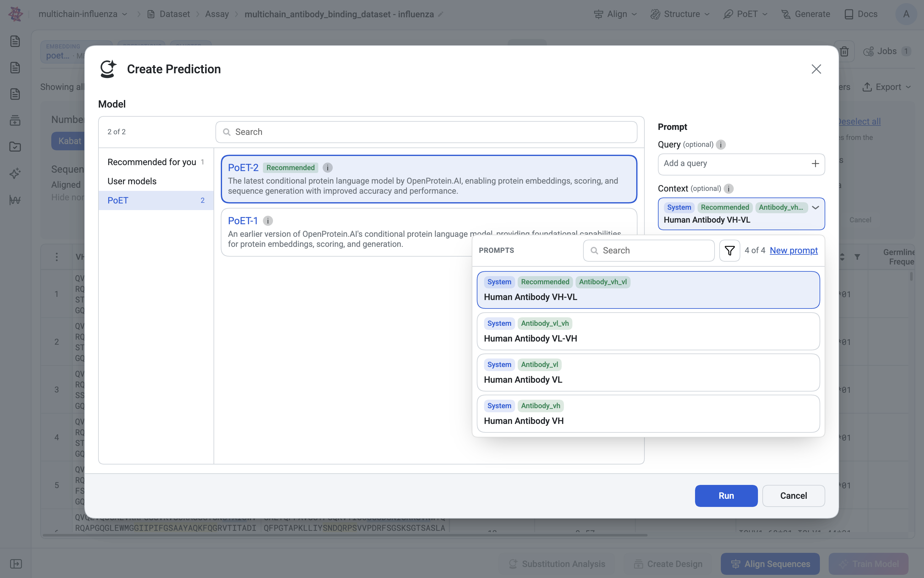This screenshot has height=578, width=924.
Task: Collapse the Context prompt dropdown
Action: (x=815, y=208)
